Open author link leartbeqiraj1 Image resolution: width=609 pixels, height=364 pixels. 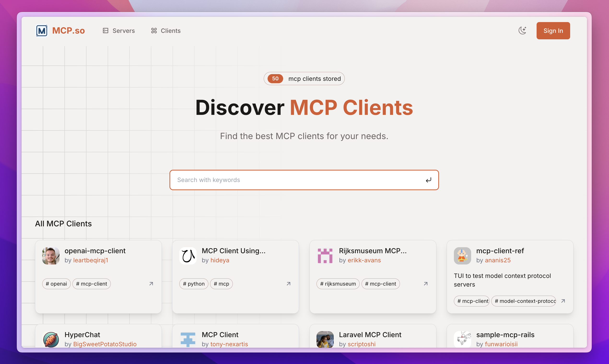point(90,260)
